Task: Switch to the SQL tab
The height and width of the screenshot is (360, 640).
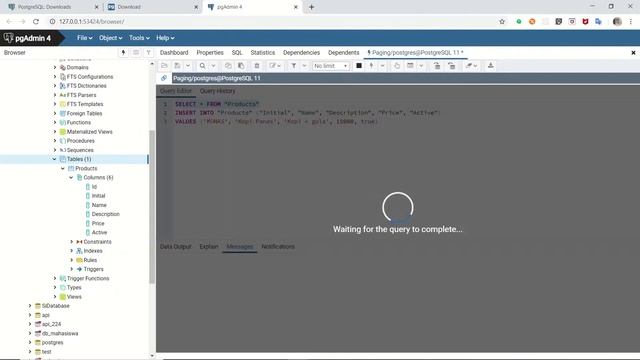Action: (x=237, y=53)
